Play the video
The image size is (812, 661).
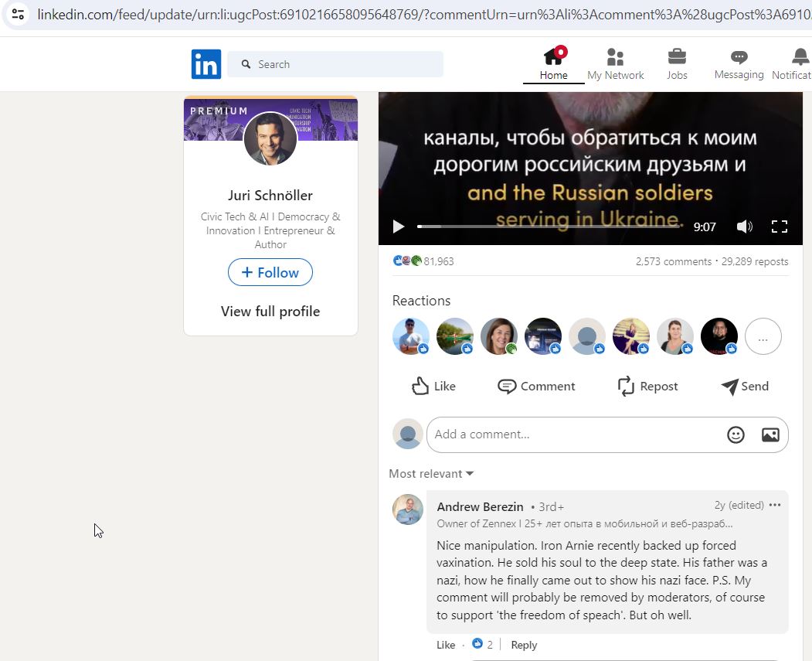pos(398,227)
